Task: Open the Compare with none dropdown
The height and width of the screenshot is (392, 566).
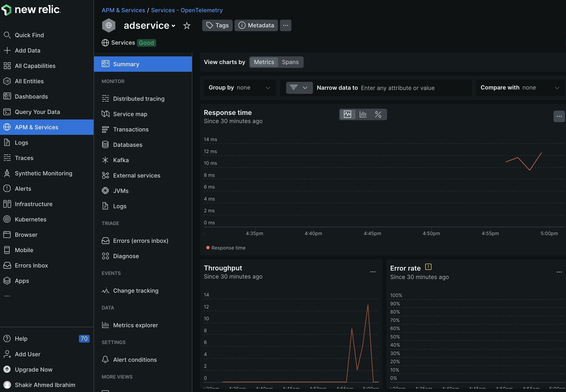Action: tap(520, 88)
